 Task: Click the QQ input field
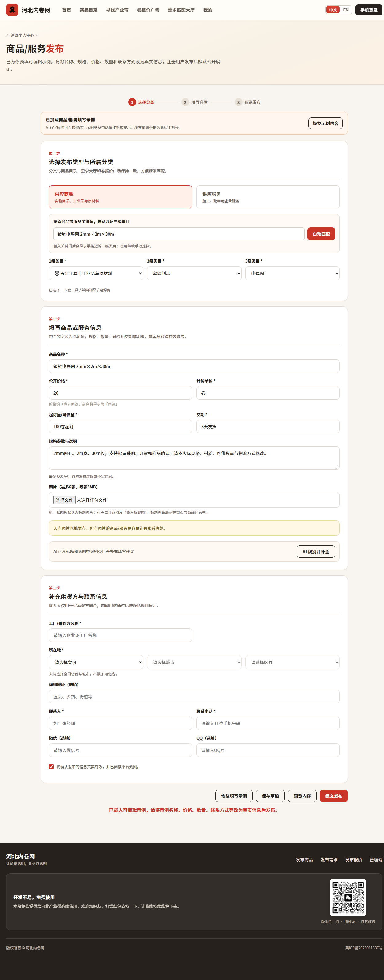[268, 750]
